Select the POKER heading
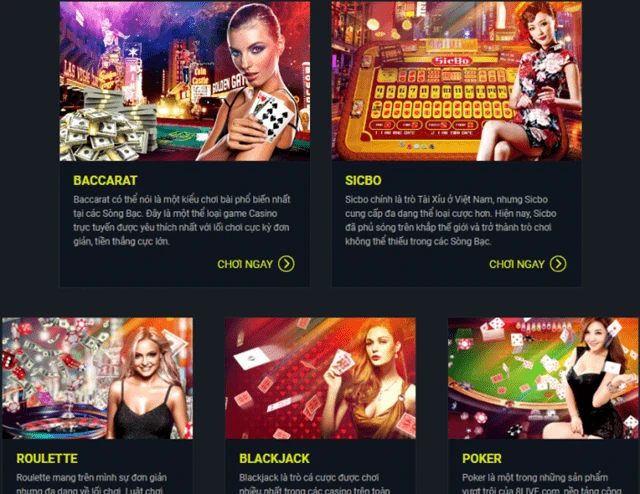This screenshot has height=494, width=640. click(482, 458)
